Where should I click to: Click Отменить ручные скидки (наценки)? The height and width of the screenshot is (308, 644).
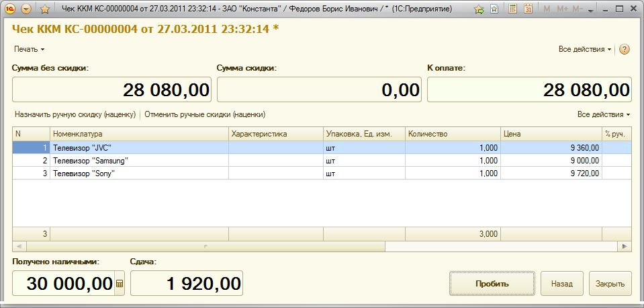205,115
